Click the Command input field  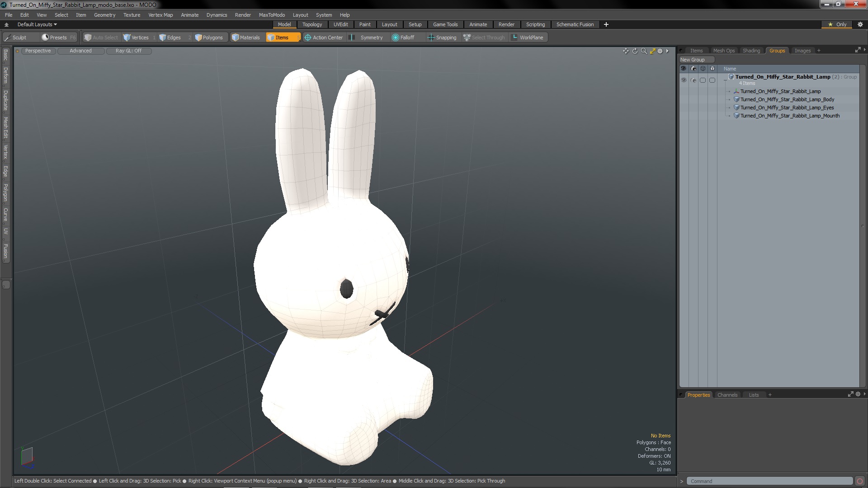click(x=770, y=481)
